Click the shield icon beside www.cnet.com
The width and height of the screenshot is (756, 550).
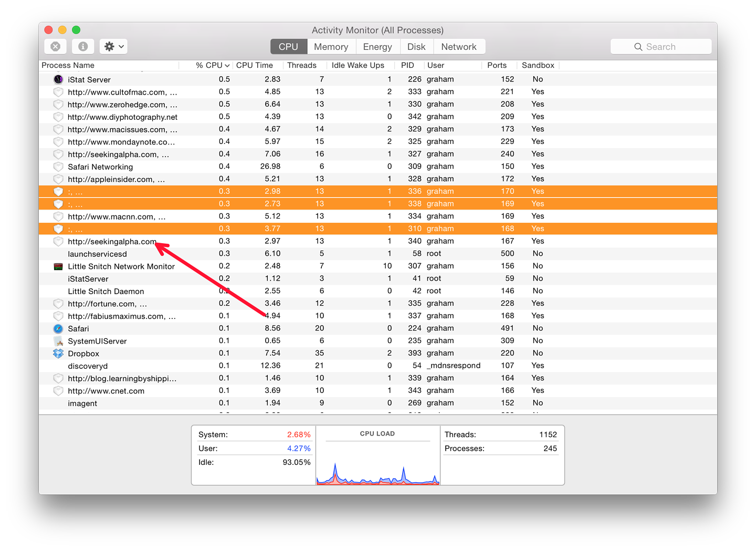[58, 391]
